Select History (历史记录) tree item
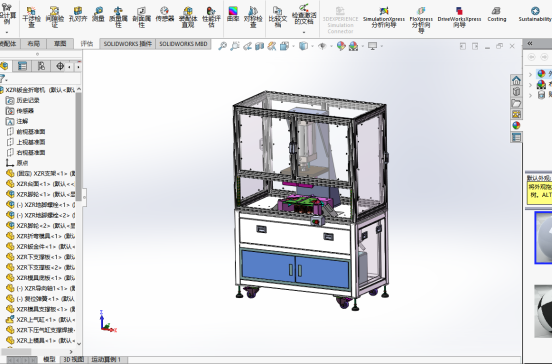The image size is (552, 364). pos(23,100)
